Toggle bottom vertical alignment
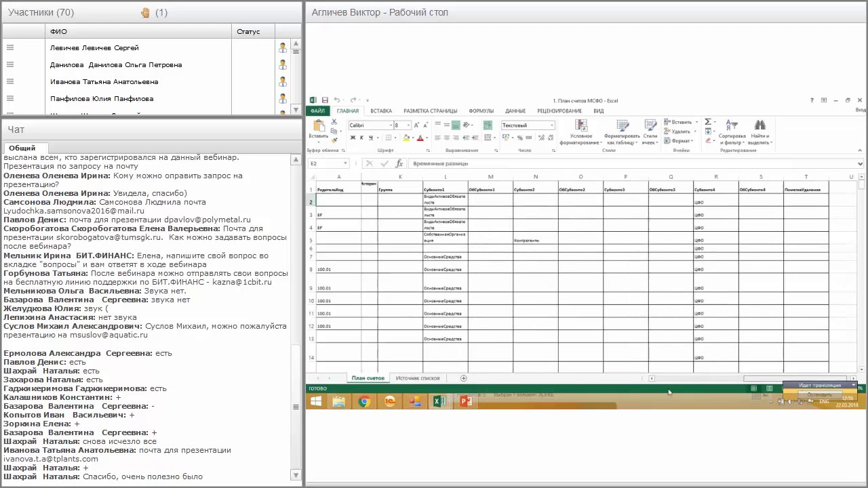This screenshot has height=488, width=868. pos(456,125)
